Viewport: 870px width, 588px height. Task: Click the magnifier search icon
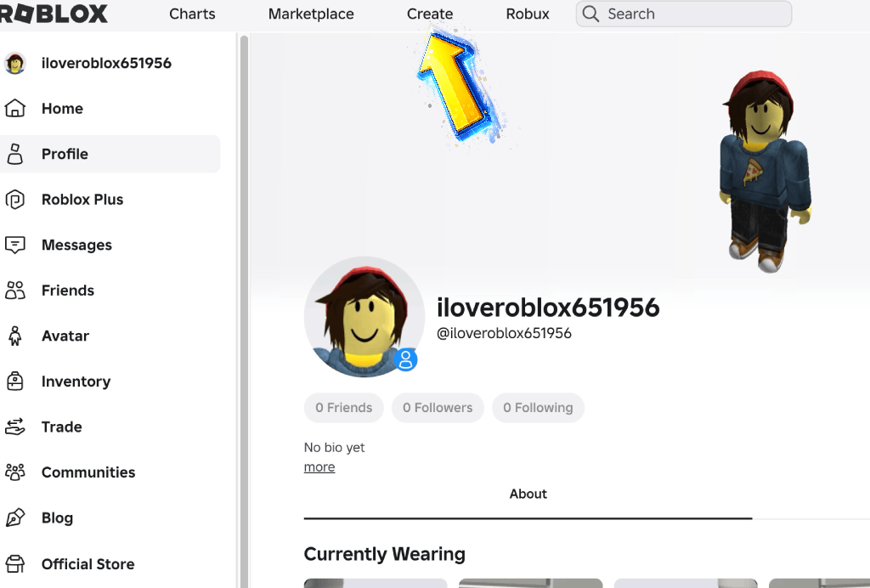pos(590,14)
